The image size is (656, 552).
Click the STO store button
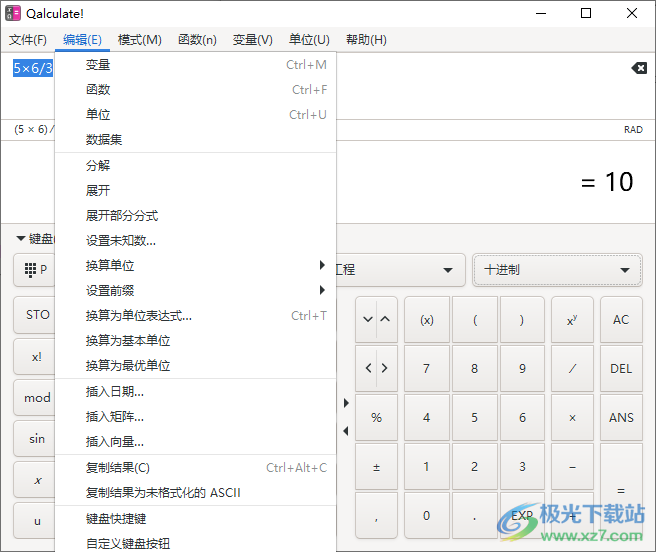(x=35, y=315)
